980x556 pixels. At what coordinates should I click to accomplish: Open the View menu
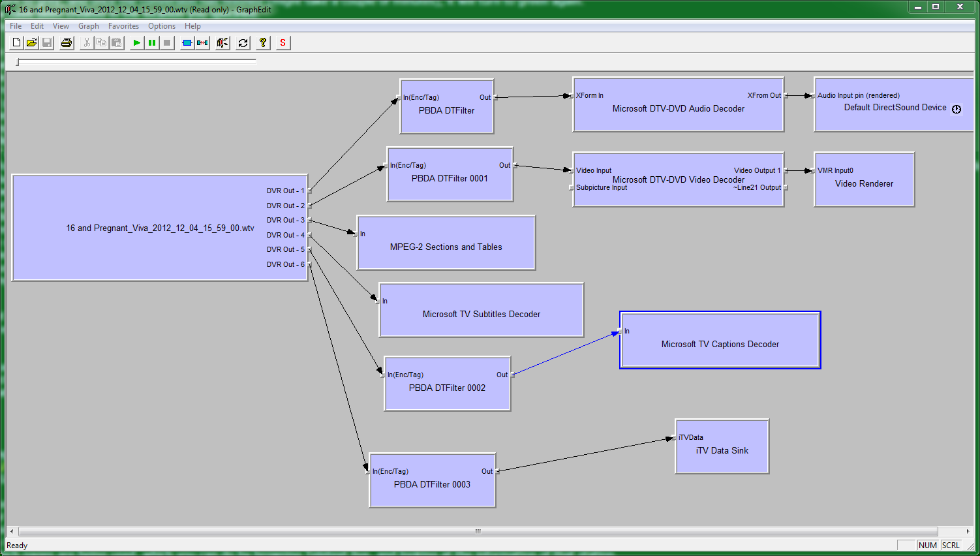point(61,26)
